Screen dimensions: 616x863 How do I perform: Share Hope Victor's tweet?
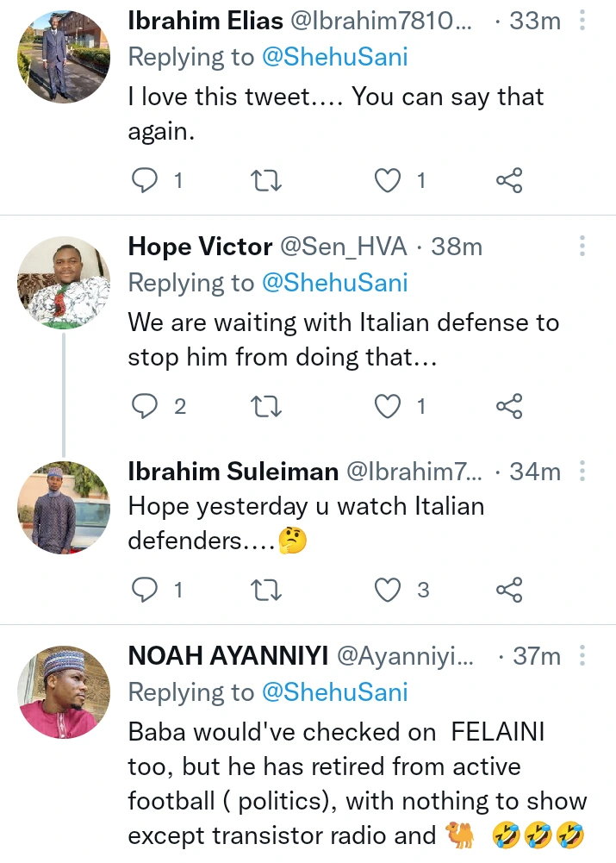(509, 406)
